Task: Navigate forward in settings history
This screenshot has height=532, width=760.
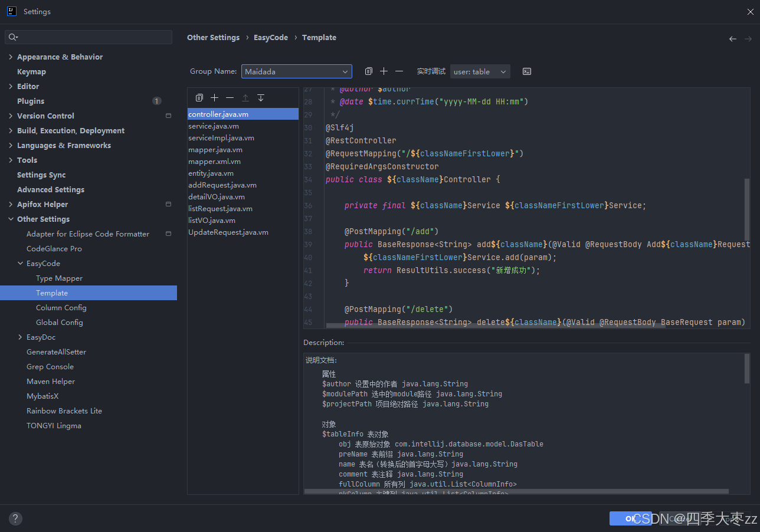Action: [x=748, y=38]
